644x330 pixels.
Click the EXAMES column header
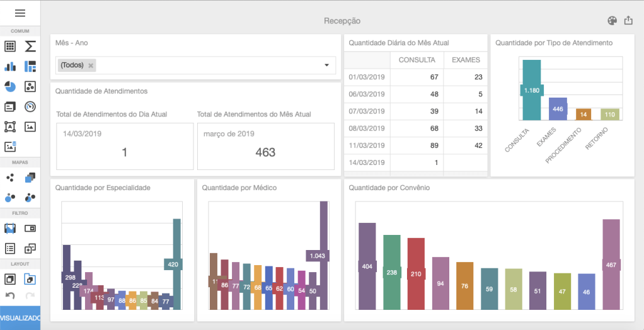pyautogui.click(x=466, y=60)
